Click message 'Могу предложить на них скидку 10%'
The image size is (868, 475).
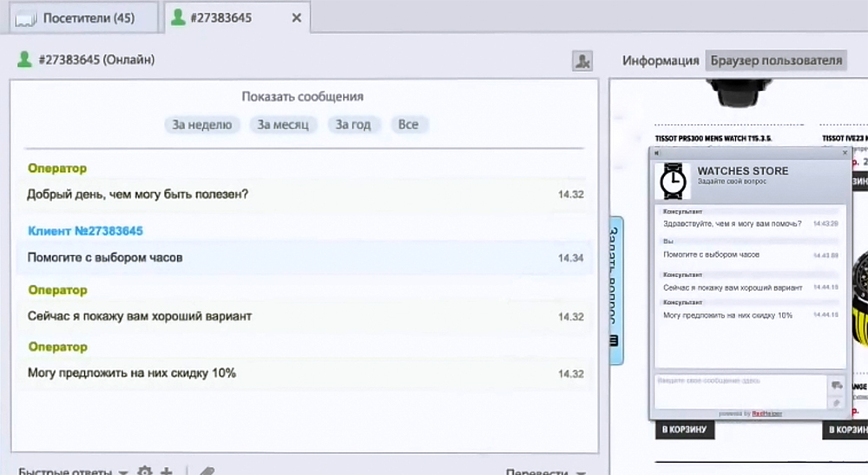132,373
